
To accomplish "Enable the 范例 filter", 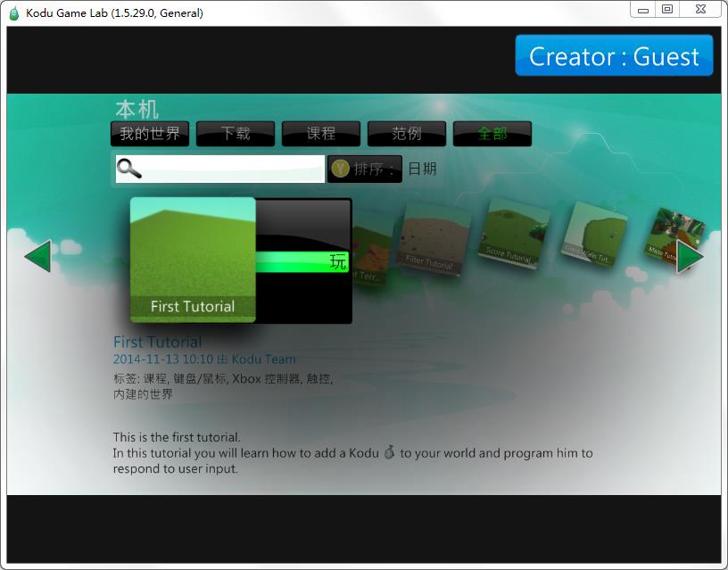I will pos(406,133).
